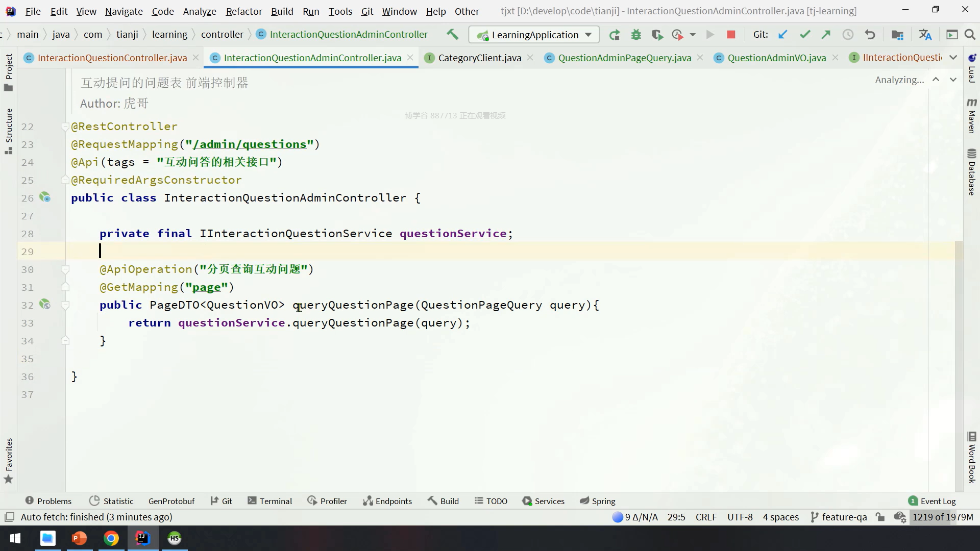
Task: Click Git update project arrow
Action: click(x=782, y=35)
